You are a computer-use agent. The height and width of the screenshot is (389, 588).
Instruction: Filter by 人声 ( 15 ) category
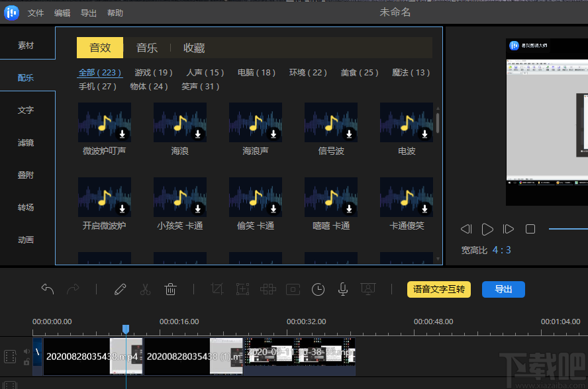(205, 72)
